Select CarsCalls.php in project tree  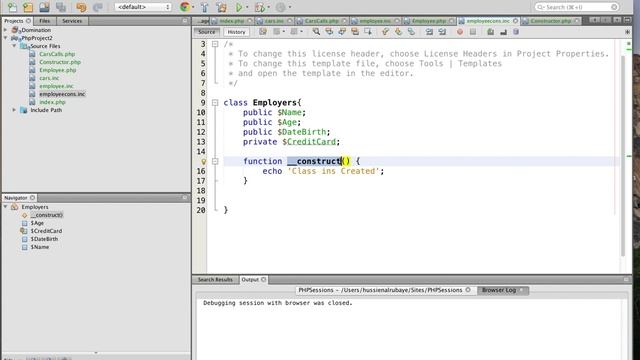coord(57,54)
